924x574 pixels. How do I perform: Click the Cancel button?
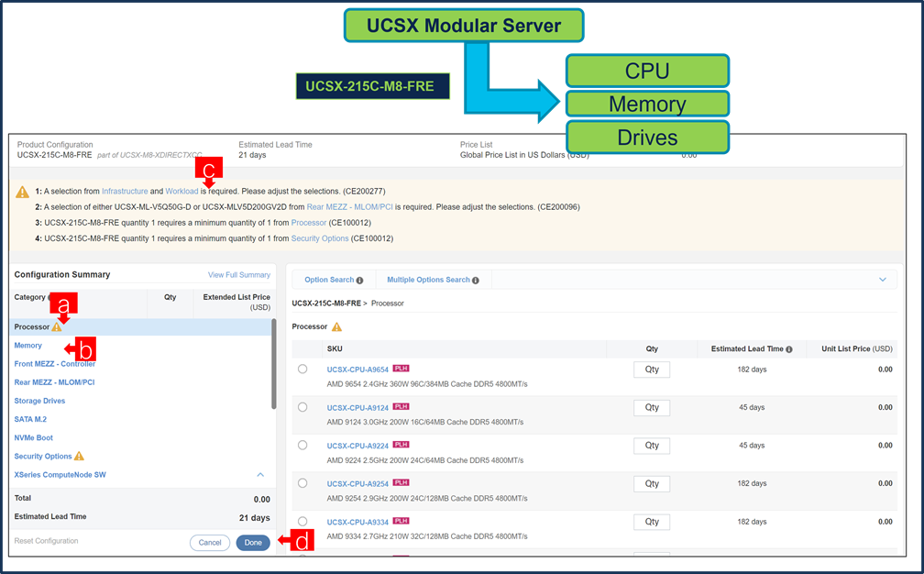[x=210, y=543]
